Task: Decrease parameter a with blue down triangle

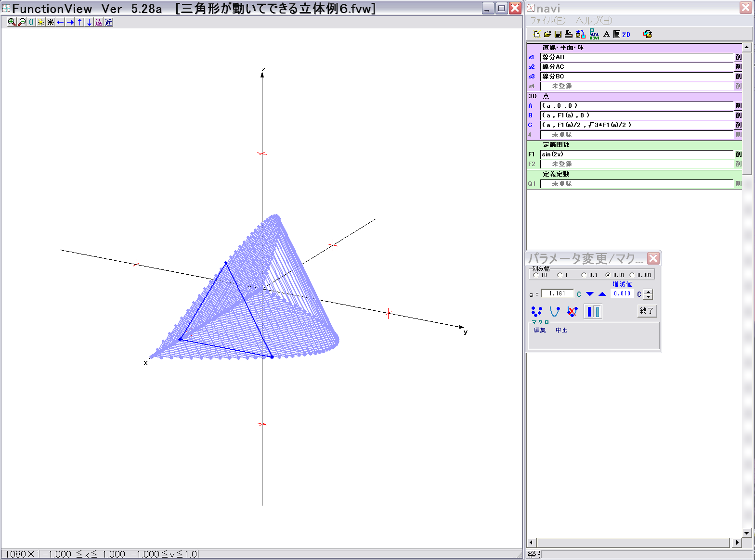Action: [x=590, y=294]
